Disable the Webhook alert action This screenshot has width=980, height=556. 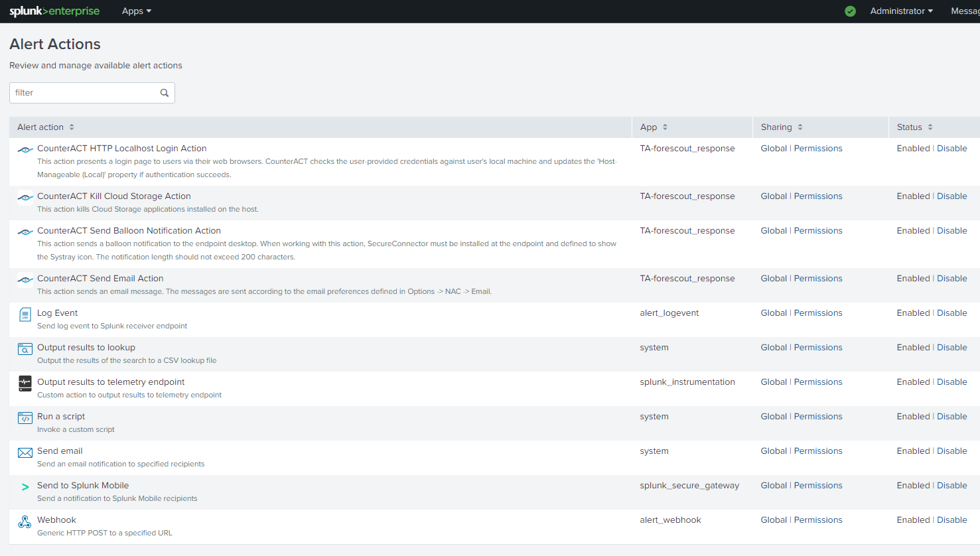(x=952, y=520)
